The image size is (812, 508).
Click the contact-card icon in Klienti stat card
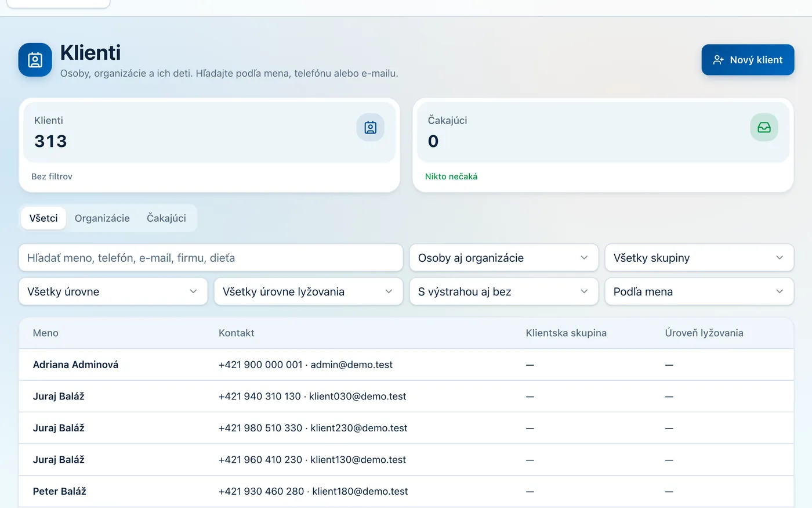point(371,128)
